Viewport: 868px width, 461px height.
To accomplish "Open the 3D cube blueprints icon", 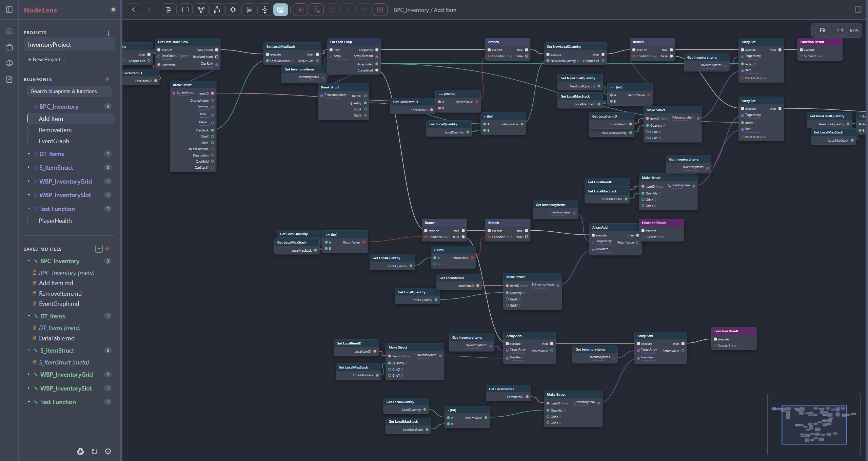I will 9,63.
